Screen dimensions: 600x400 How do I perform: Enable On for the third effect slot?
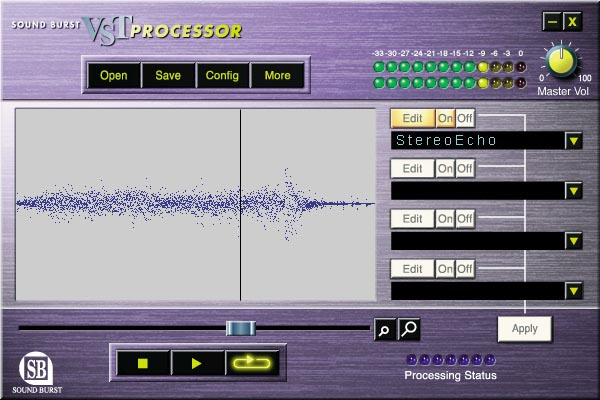coord(445,219)
